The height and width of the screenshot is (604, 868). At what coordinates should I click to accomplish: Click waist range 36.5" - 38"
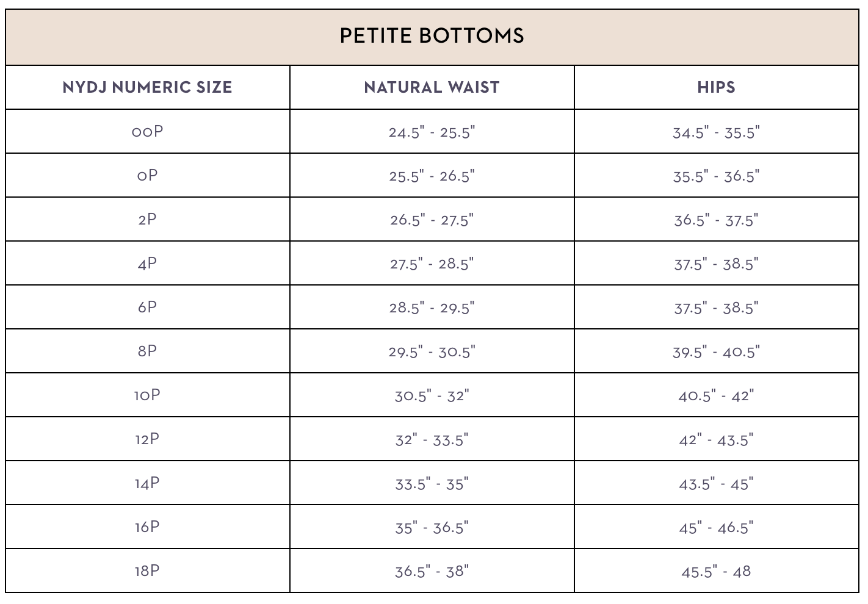click(432, 572)
